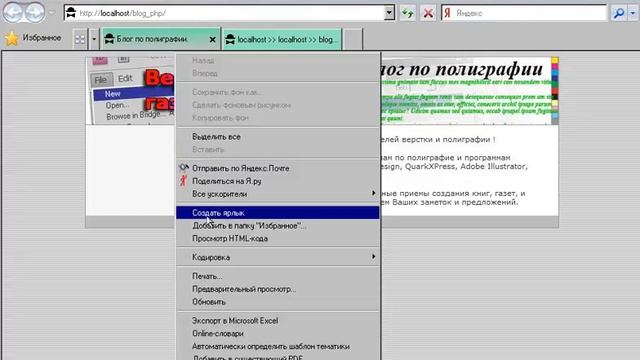Image resolution: width=640 pixels, height=360 pixels.
Task: Click the address bar with localhost/blog_php/
Action: pyautogui.click(x=224, y=13)
